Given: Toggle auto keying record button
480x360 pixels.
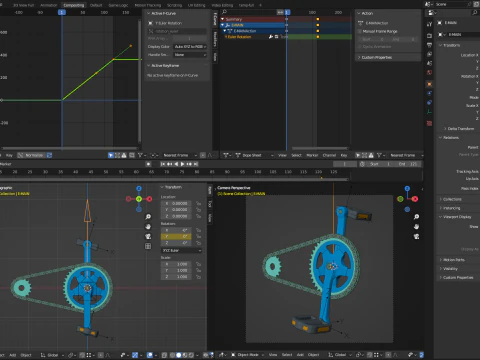Looking at the screenshot, I should pyautogui.click(x=149, y=164).
